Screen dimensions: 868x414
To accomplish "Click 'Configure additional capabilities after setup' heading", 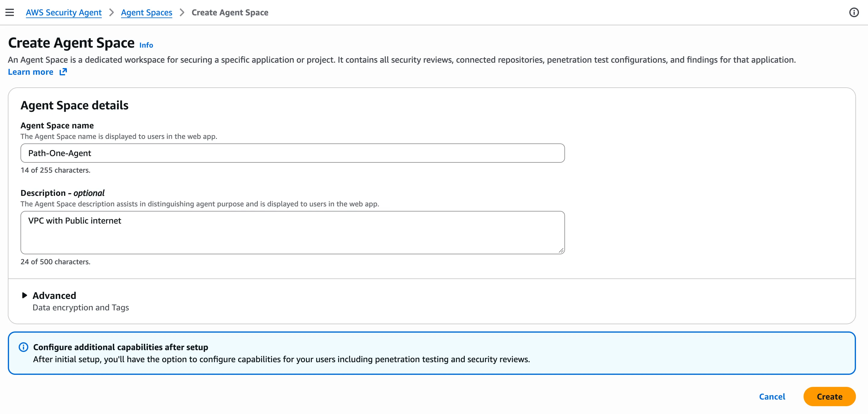I will tap(121, 347).
